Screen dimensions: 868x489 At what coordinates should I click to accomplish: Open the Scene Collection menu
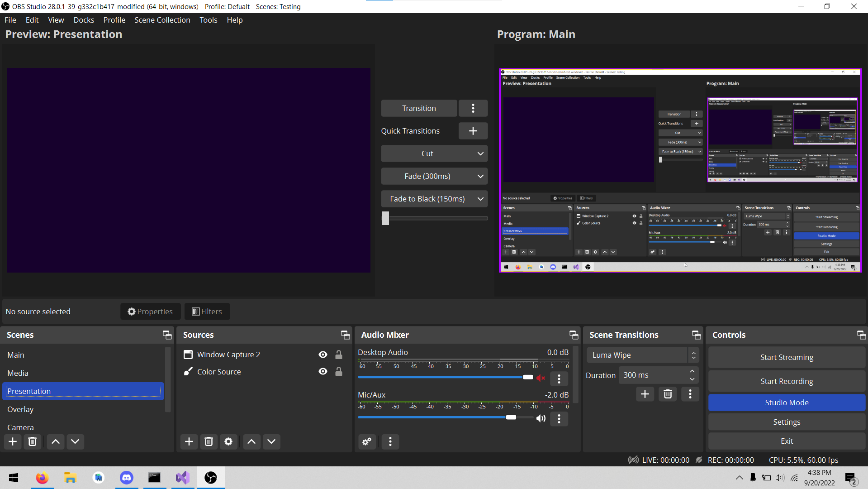(162, 20)
